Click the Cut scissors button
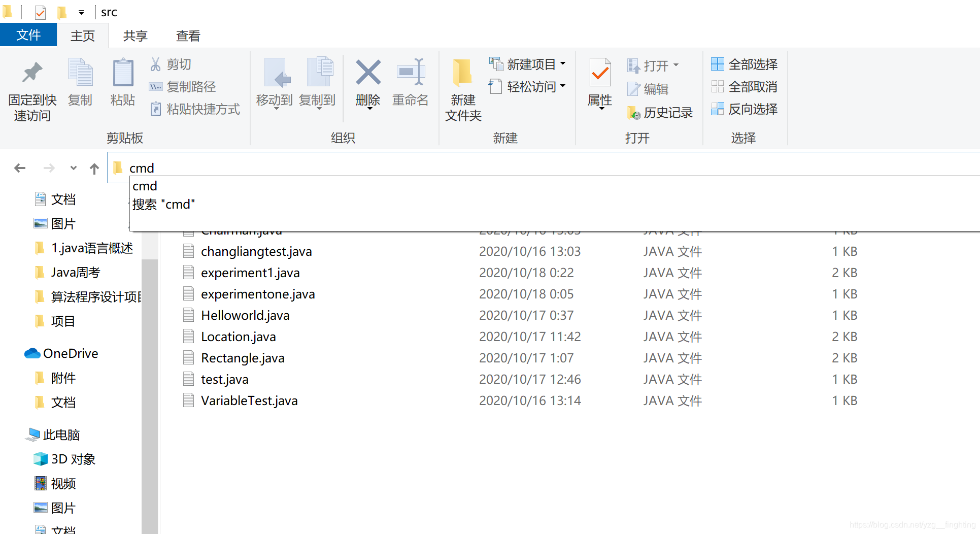This screenshot has height=534, width=980. click(171, 64)
